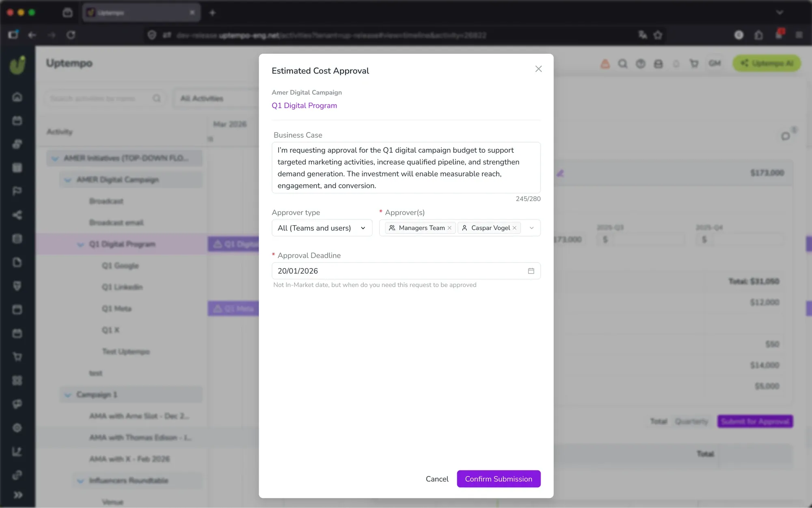Screen dimensions: 812x508
Task: Collapse the AMER Digital Campaign group
Action: [x=67, y=180]
